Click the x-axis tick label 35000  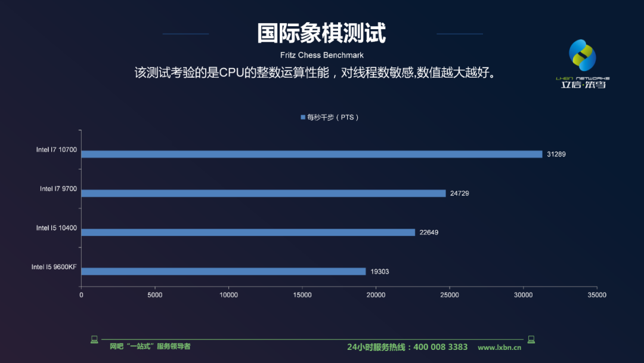pyautogui.click(x=597, y=295)
